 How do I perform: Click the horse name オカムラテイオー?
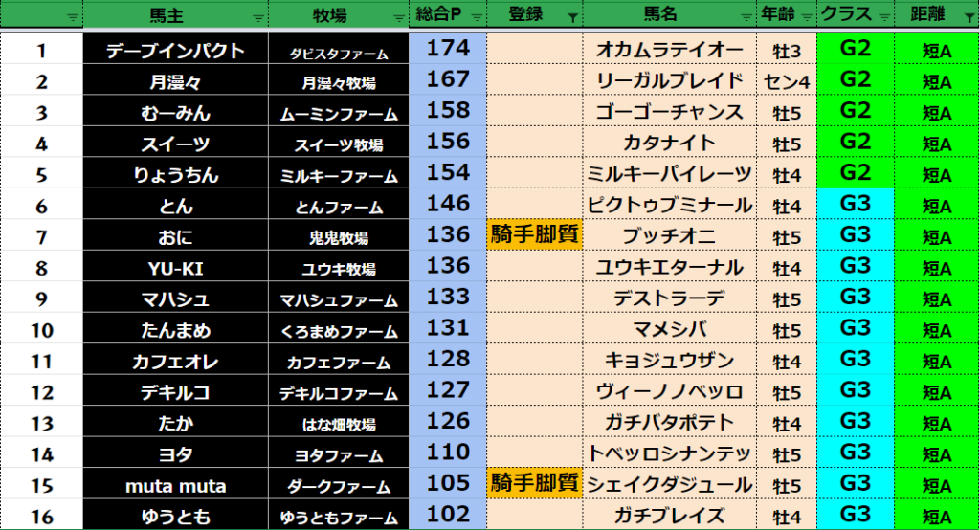click(669, 51)
